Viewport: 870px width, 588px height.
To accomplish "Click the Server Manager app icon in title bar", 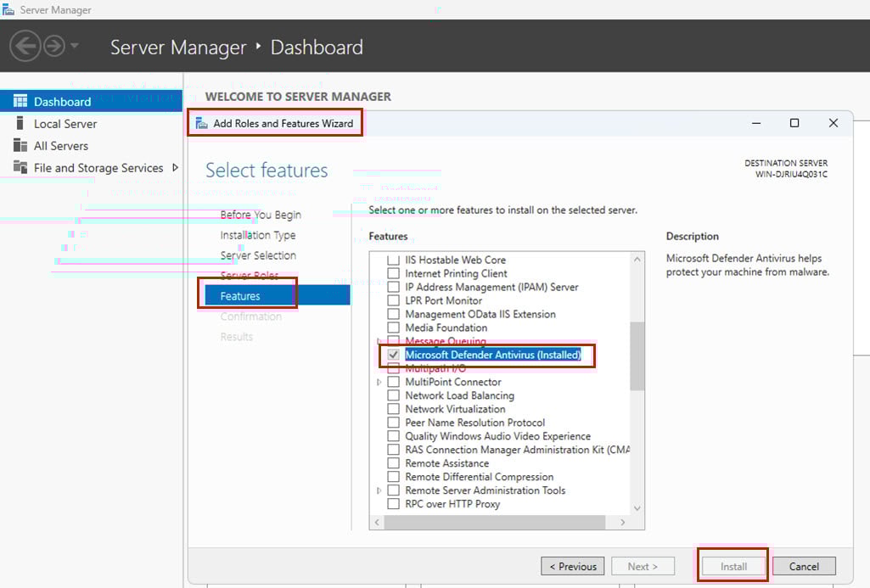I will tap(8, 10).
